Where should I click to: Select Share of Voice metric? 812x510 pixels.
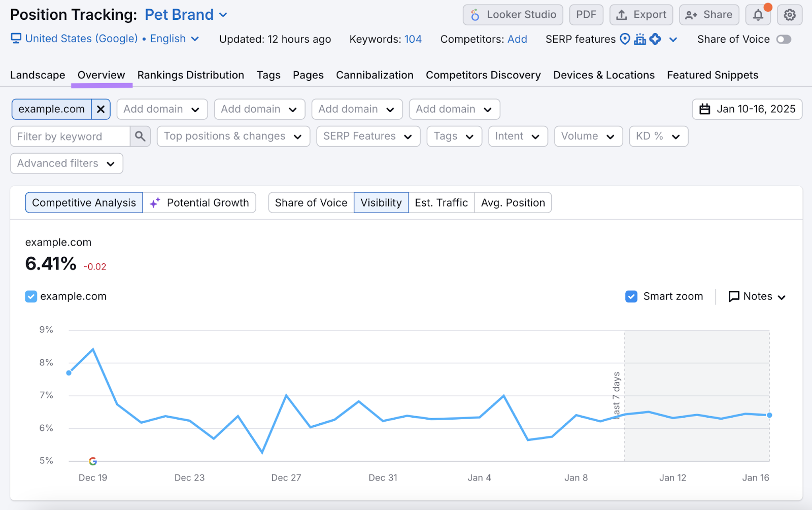coord(311,202)
